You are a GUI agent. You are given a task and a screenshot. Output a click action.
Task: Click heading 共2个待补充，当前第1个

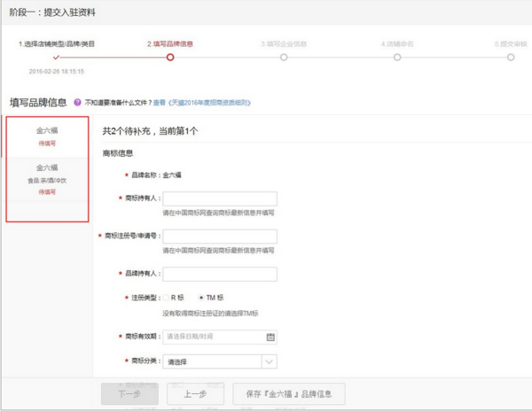tap(150, 131)
